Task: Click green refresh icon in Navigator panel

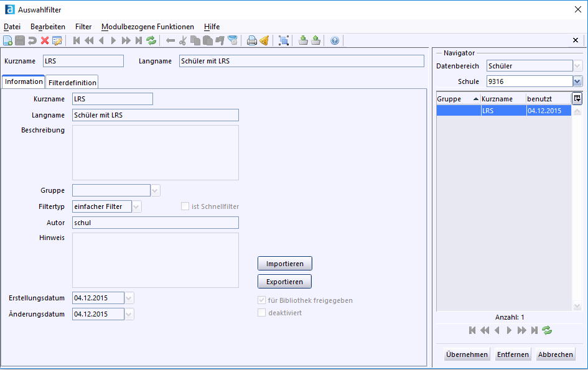Action: (547, 330)
